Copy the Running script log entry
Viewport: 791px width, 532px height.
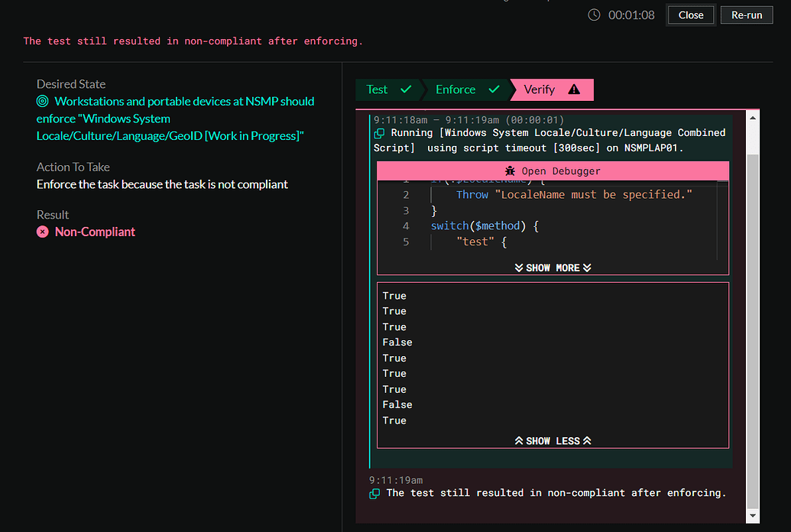pyautogui.click(x=379, y=134)
